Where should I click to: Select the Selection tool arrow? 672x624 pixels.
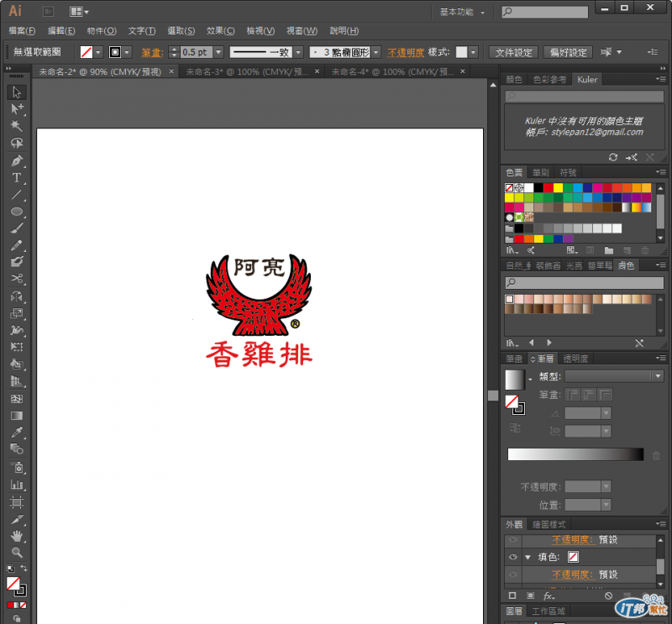[16, 92]
